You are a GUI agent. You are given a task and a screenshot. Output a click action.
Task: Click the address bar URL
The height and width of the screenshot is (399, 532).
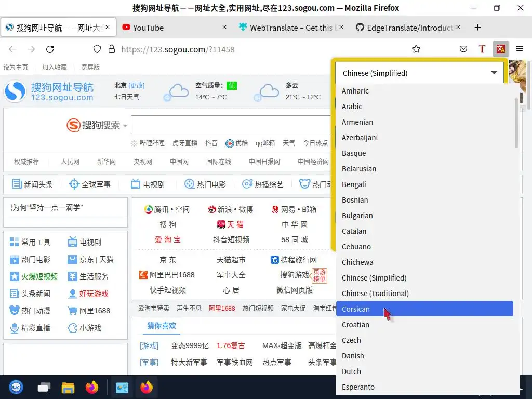178,49
